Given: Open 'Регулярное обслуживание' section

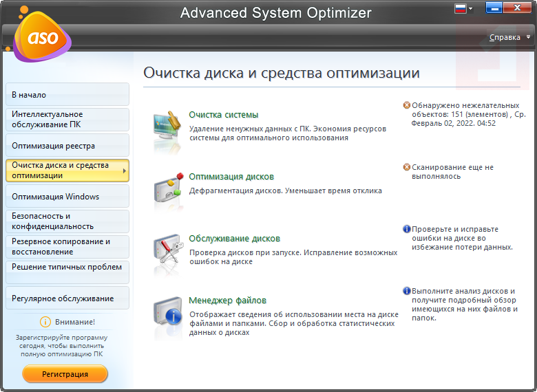Looking at the screenshot, I should [67, 298].
